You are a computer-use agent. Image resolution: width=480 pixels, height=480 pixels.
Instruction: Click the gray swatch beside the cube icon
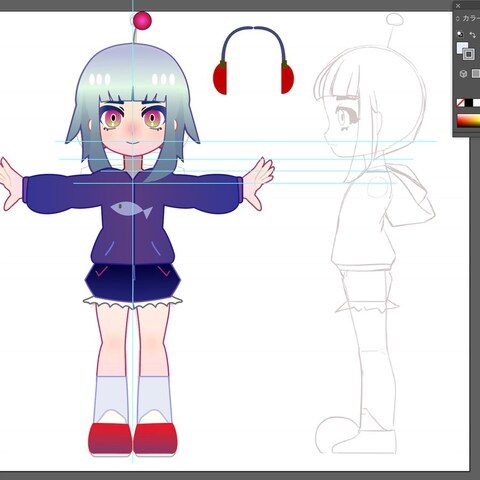coord(476,74)
